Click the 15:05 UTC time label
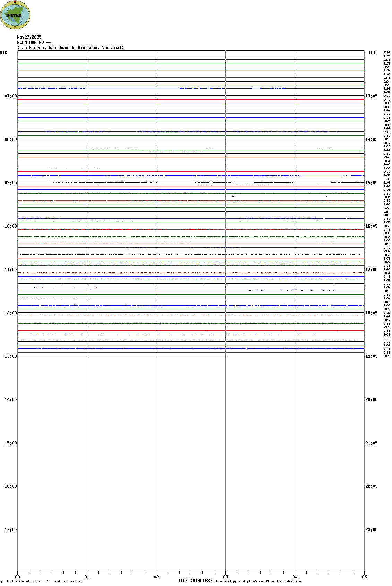 [371, 183]
